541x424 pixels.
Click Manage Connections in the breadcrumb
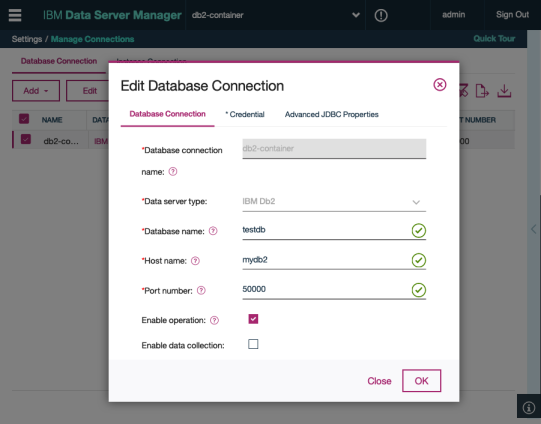tap(92, 39)
